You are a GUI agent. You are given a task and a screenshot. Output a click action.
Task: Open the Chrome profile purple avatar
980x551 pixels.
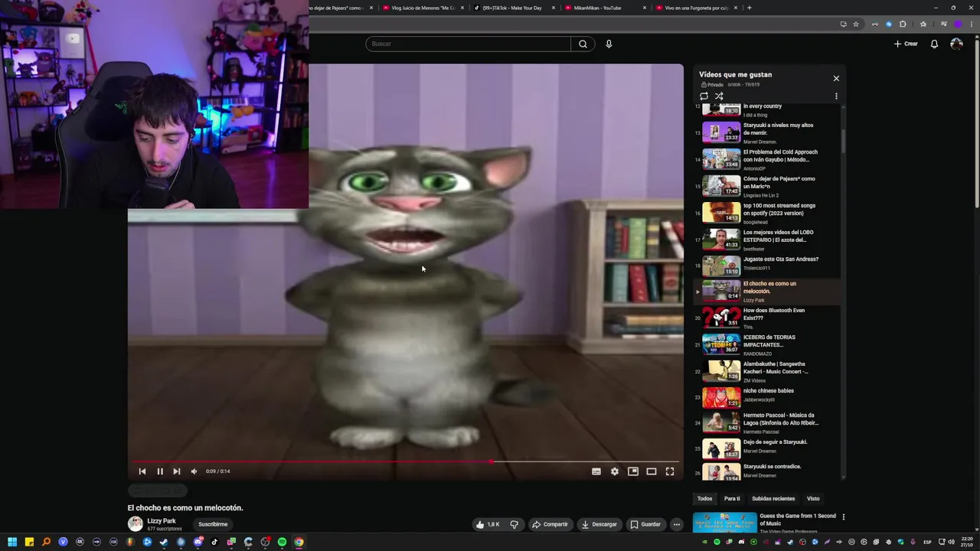click(x=957, y=24)
